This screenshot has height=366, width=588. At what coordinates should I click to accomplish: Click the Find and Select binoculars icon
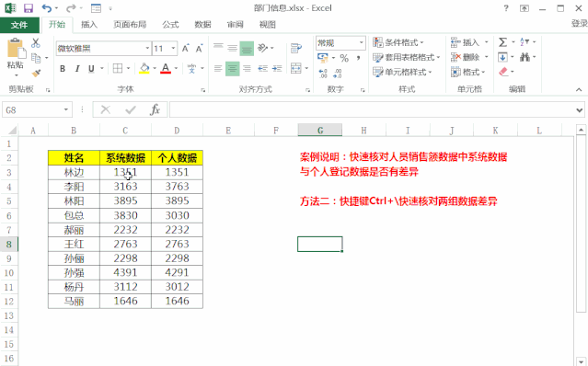(525, 57)
